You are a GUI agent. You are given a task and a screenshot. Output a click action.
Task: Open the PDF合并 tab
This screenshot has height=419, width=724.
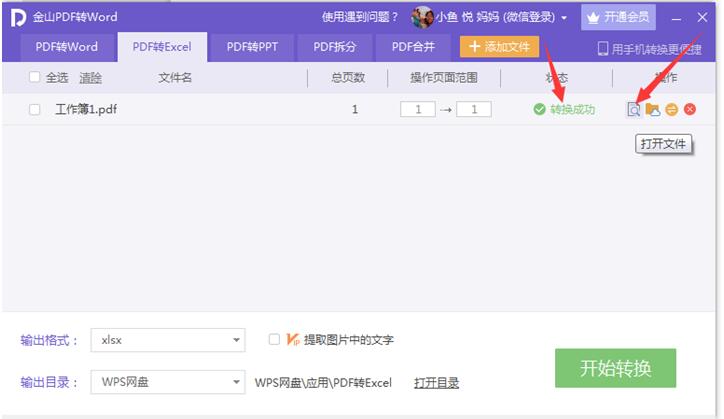click(413, 47)
